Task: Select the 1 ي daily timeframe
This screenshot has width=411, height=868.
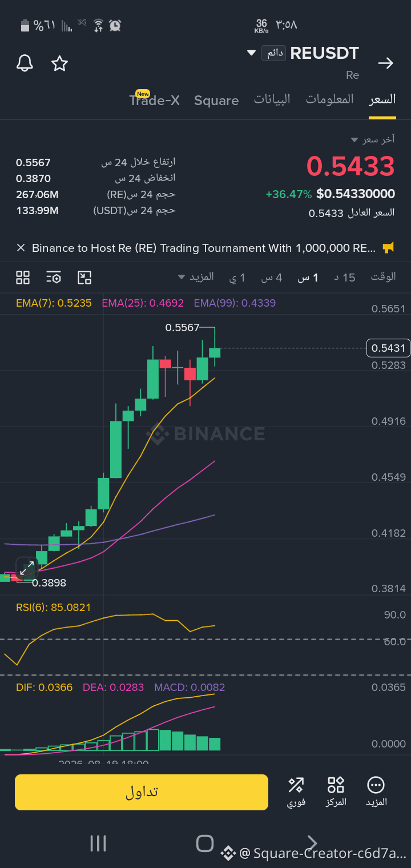Action: point(237,278)
